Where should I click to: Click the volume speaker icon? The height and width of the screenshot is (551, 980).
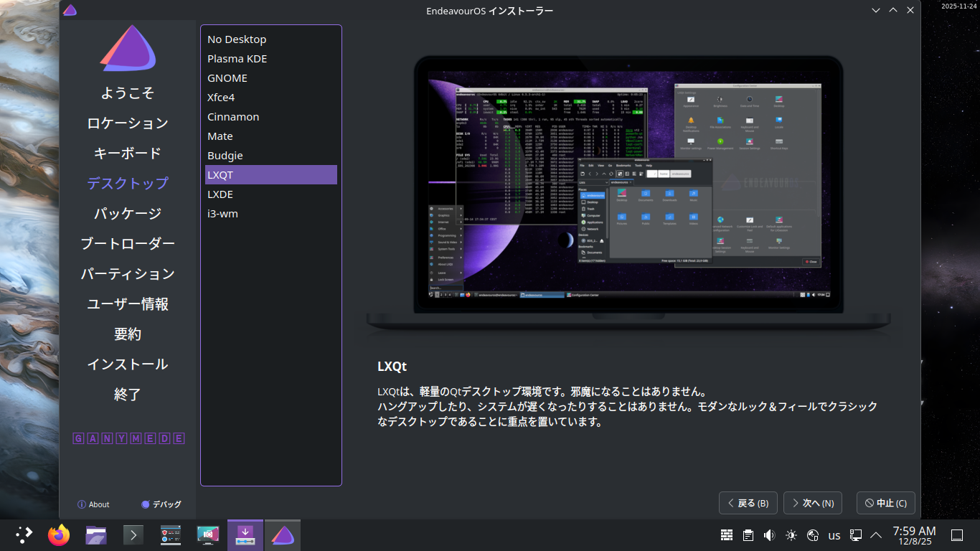coord(770,535)
